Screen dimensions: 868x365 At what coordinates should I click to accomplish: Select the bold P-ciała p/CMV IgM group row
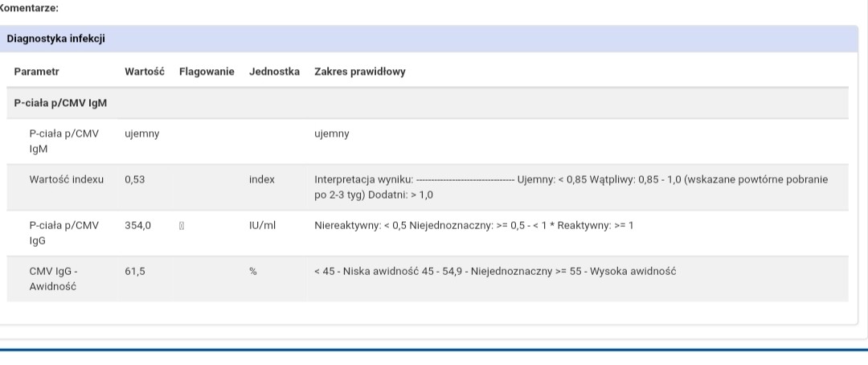click(x=61, y=104)
